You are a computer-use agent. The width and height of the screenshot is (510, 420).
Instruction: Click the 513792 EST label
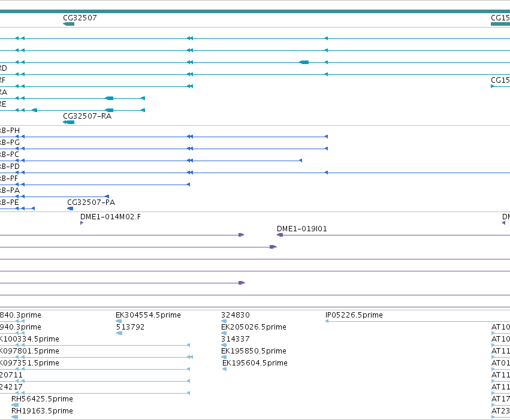(x=130, y=327)
